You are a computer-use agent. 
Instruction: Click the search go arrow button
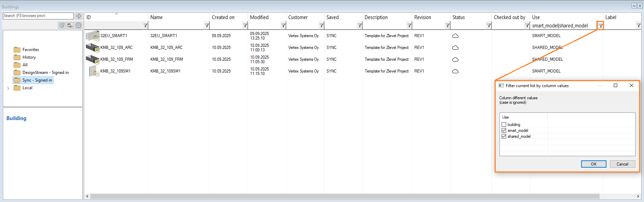pos(79,16)
